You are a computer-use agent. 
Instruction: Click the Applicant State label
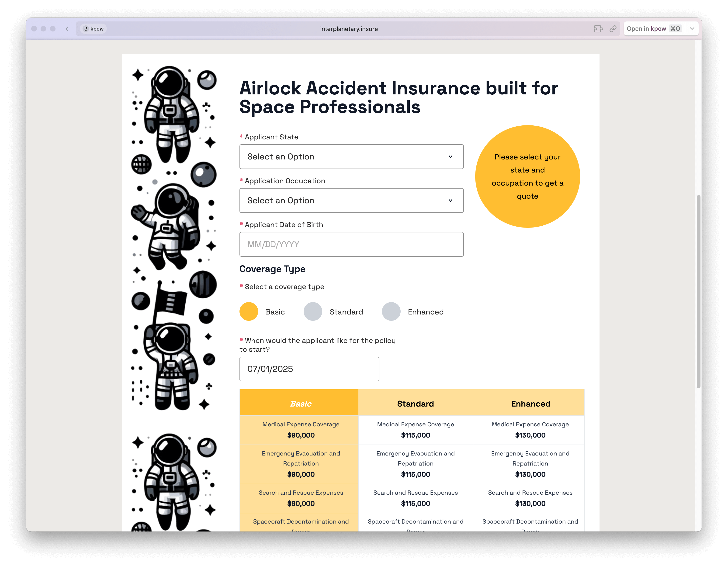pos(271,137)
